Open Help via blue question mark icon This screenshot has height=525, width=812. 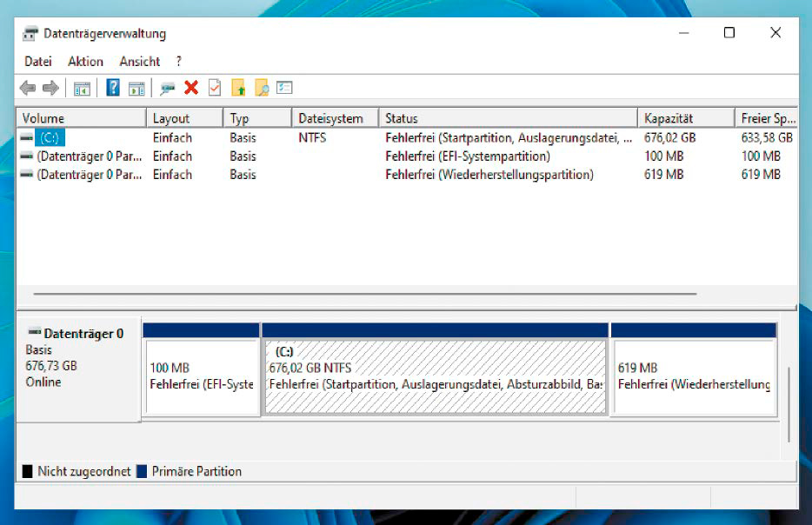pyautogui.click(x=113, y=88)
